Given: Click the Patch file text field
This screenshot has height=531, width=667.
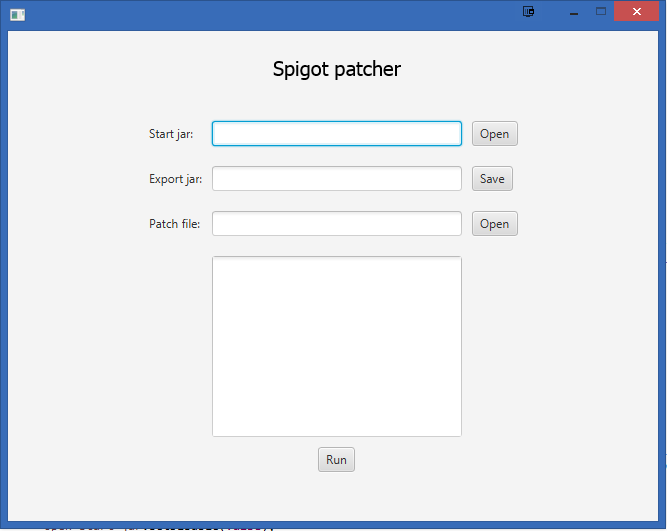Looking at the screenshot, I should click(336, 223).
